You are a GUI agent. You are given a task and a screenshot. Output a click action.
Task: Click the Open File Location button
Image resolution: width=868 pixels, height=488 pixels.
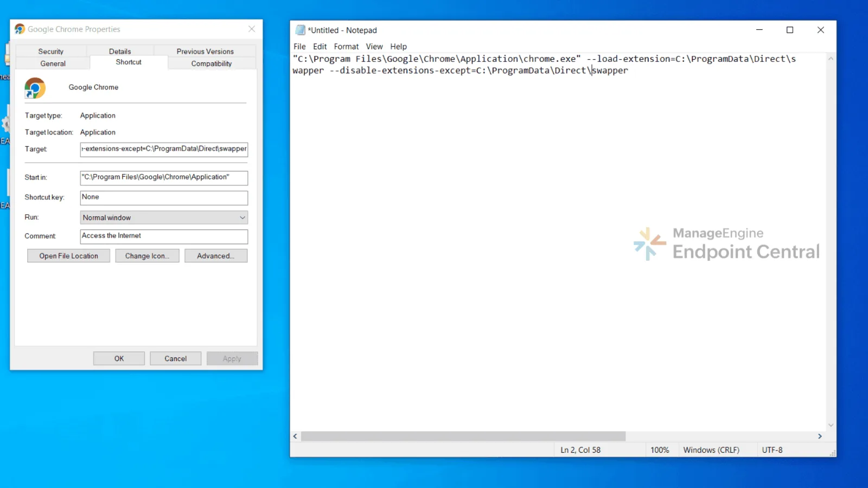coord(69,256)
